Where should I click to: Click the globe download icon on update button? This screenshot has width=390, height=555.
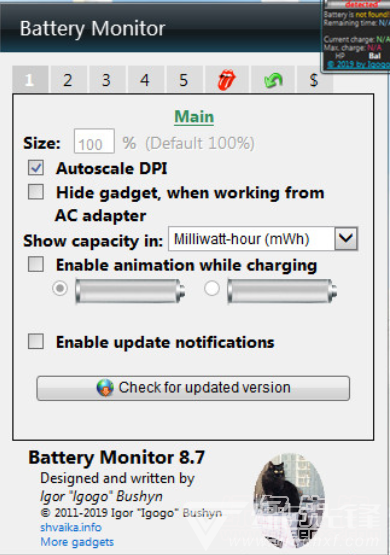point(105,388)
